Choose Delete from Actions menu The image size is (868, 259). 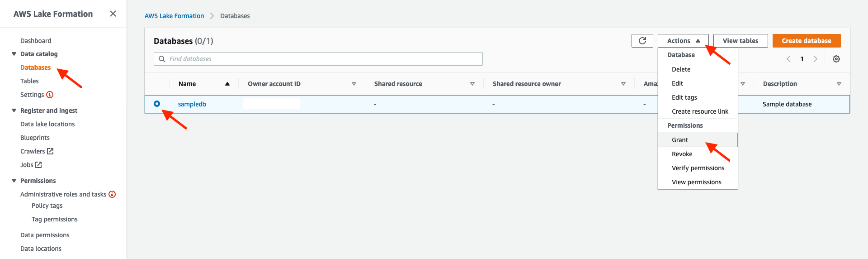[x=698, y=69]
